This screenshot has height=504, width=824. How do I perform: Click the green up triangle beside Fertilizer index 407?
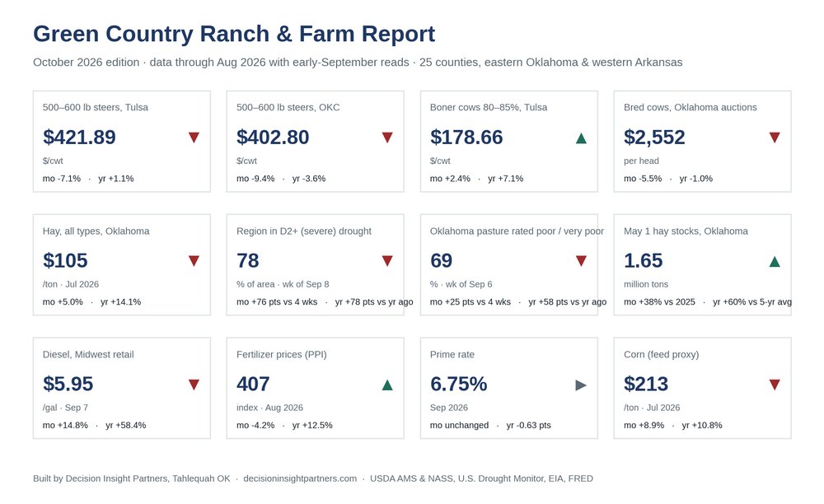(x=387, y=385)
